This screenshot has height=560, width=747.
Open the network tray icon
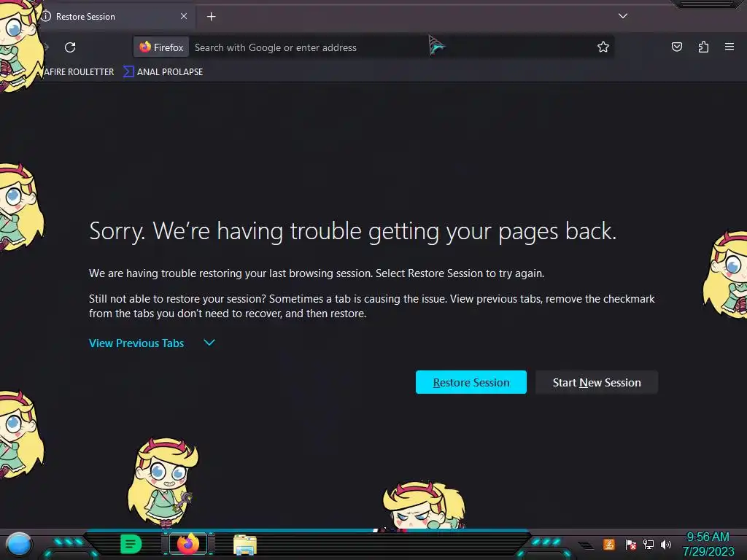649,544
